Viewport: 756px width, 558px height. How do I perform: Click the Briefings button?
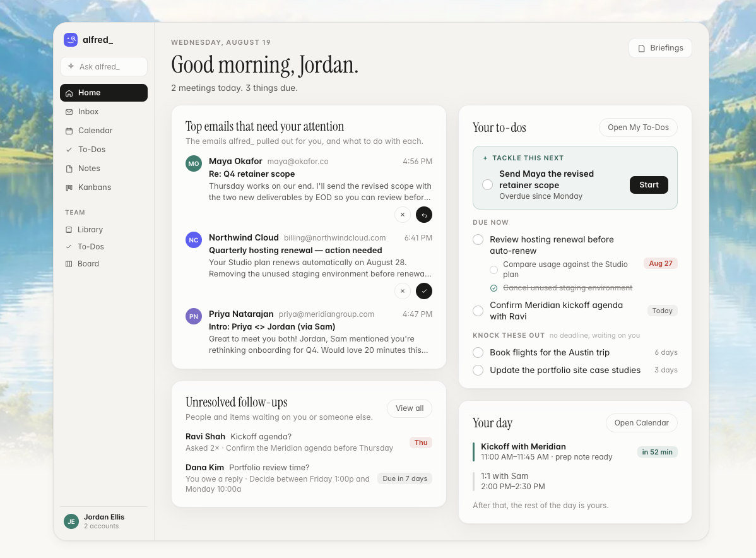pyautogui.click(x=660, y=48)
